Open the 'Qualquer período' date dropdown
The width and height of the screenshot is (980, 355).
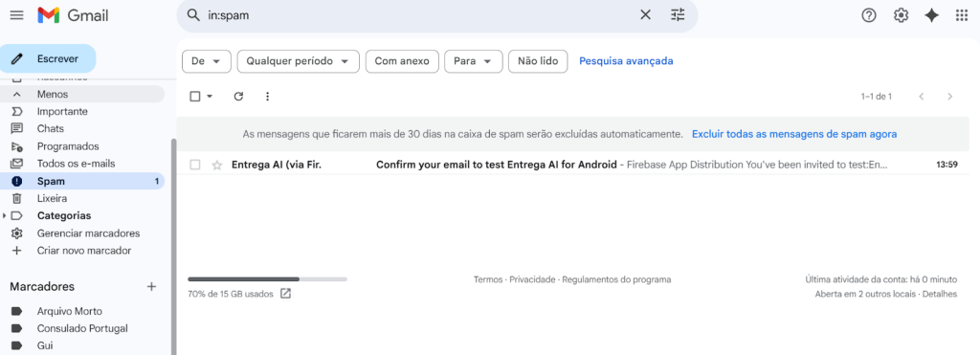pyautogui.click(x=299, y=61)
